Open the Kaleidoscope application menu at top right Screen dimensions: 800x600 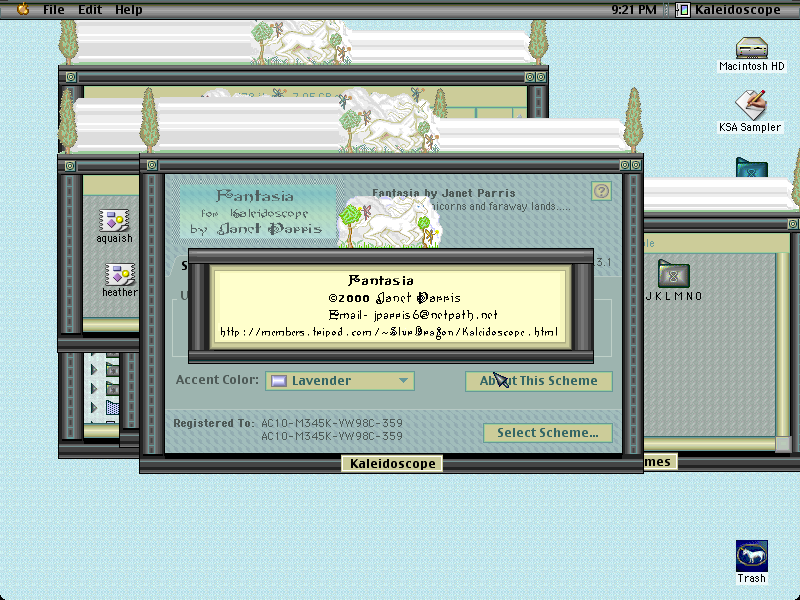[728, 10]
